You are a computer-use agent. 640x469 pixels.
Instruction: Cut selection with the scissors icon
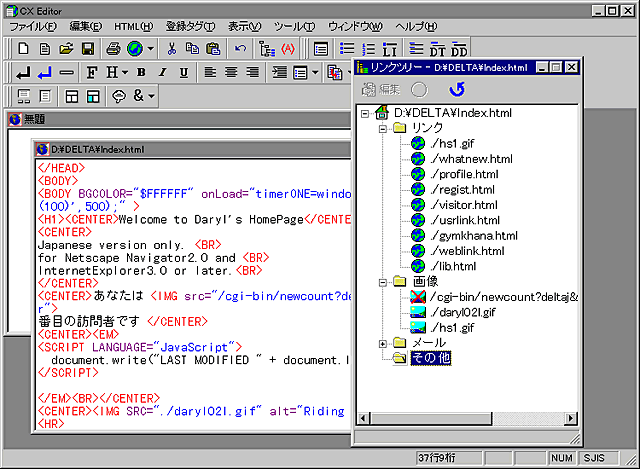click(x=172, y=49)
